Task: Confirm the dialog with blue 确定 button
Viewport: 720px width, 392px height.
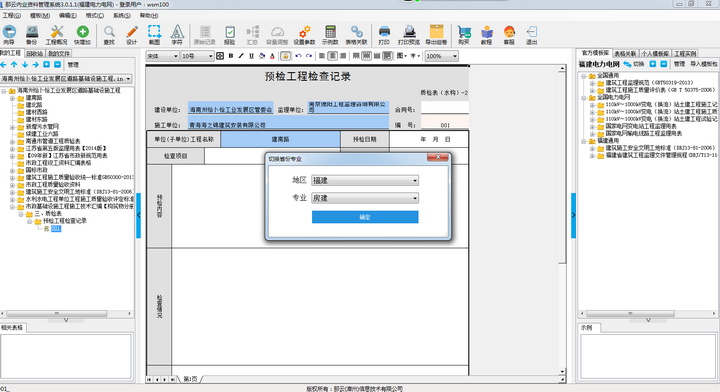Action: tap(365, 217)
